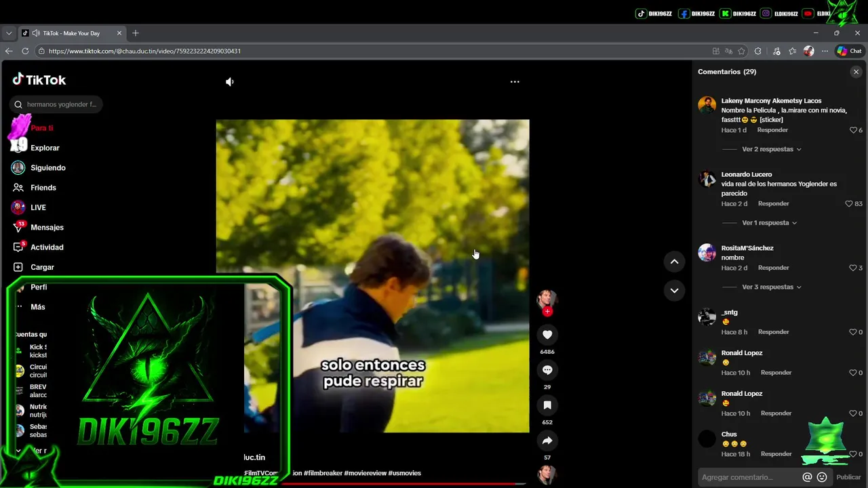The width and height of the screenshot is (868, 488).
Task: Click the media control music icon
Action: (776, 51)
